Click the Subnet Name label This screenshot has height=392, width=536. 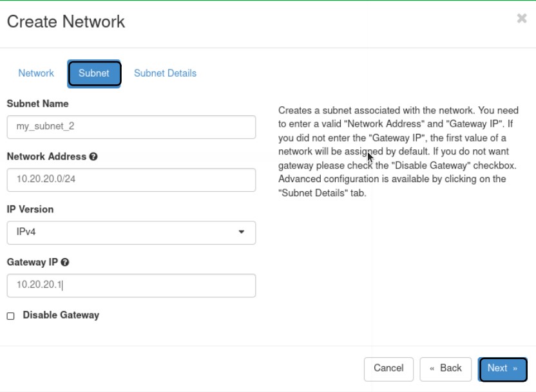point(37,104)
